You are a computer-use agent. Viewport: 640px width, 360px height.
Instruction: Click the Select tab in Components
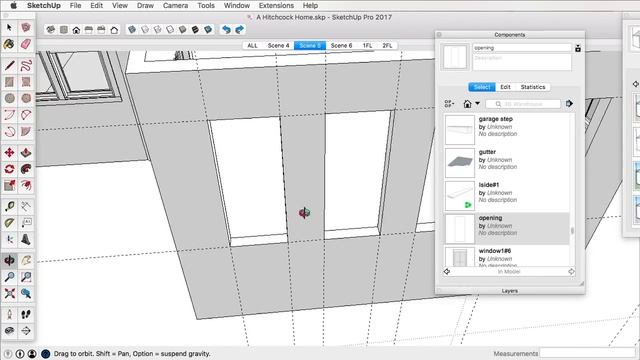tap(482, 87)
